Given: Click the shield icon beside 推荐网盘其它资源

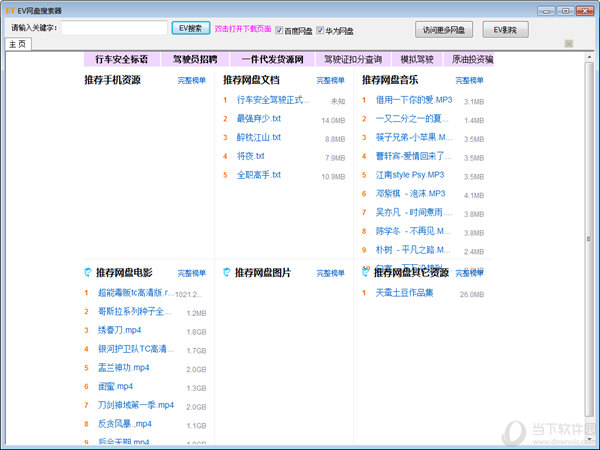Looking at the screenshot, I should (366, 272).
